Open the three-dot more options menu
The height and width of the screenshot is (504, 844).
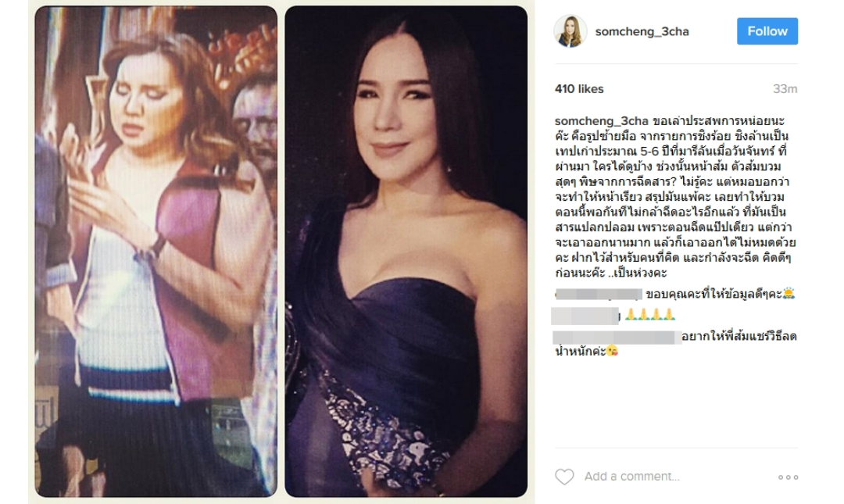[x=788, y=477]
